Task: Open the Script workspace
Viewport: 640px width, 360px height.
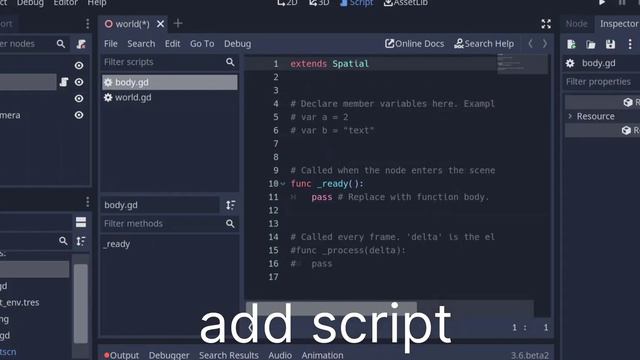Action: pos(356,3)
